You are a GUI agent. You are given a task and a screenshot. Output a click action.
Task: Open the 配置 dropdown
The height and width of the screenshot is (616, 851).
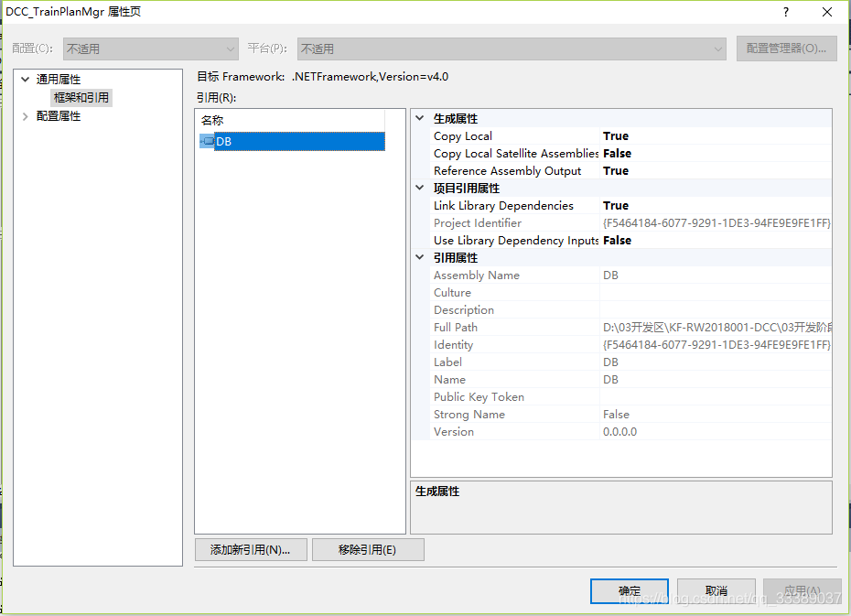(151, 49)
